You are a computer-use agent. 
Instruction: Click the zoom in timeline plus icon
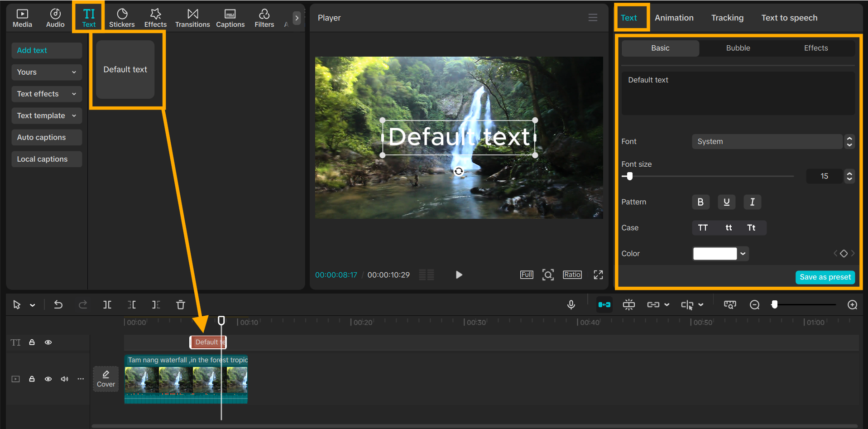click(x=852, y=305)
